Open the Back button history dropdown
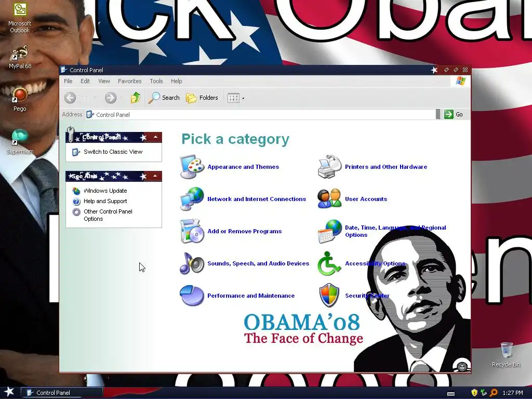532x399 pixels. tap(95, 98)
